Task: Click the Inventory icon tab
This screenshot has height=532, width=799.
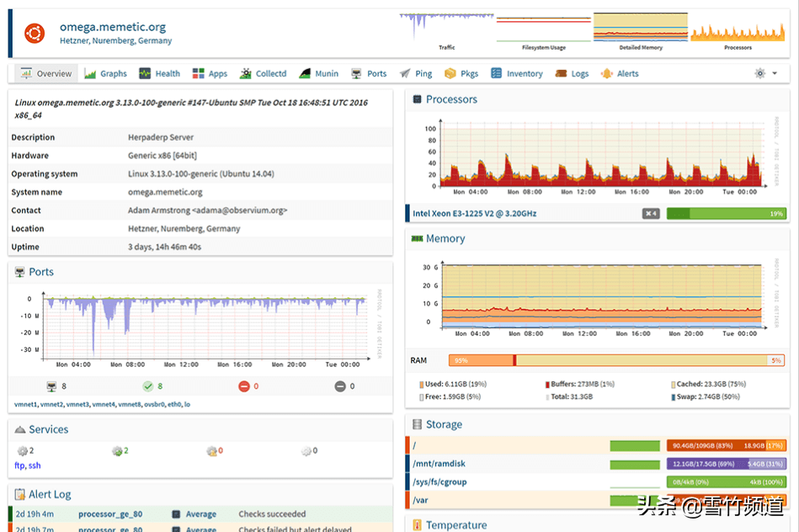Action: pyautogui.click(x=497, y=74)
